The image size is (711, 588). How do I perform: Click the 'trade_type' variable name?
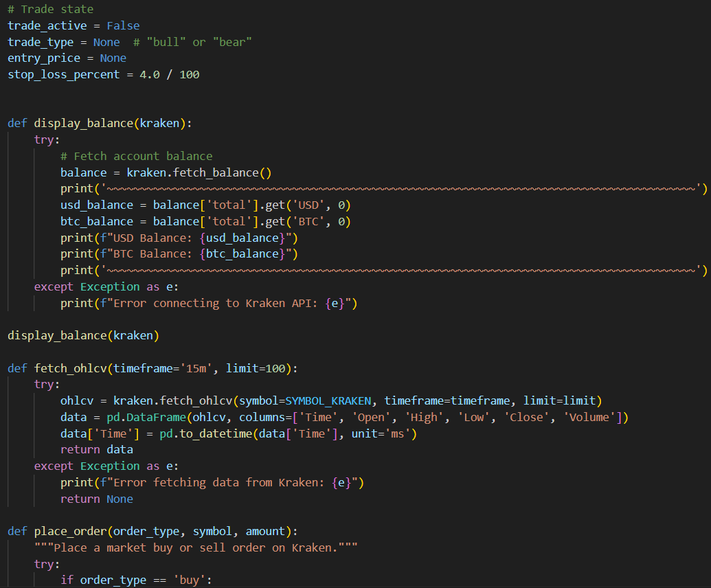click(x=41, y=42)
